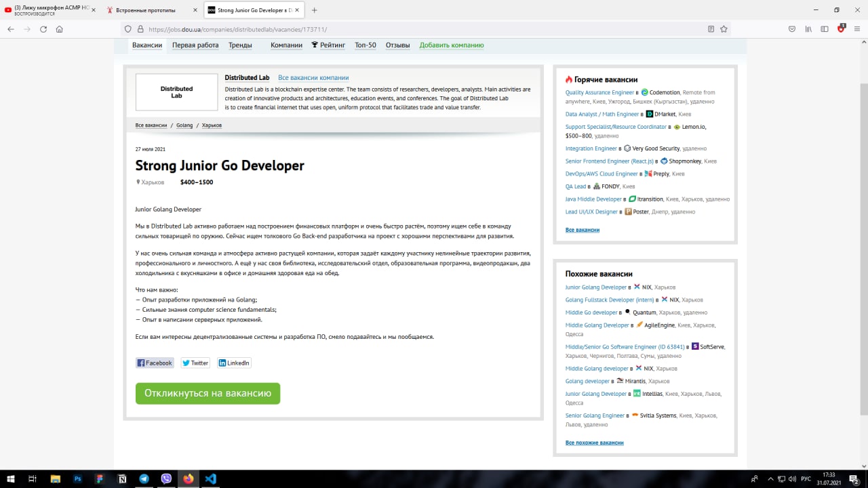
Task: Share vacancy via the Facebook button
Action: 155,363
